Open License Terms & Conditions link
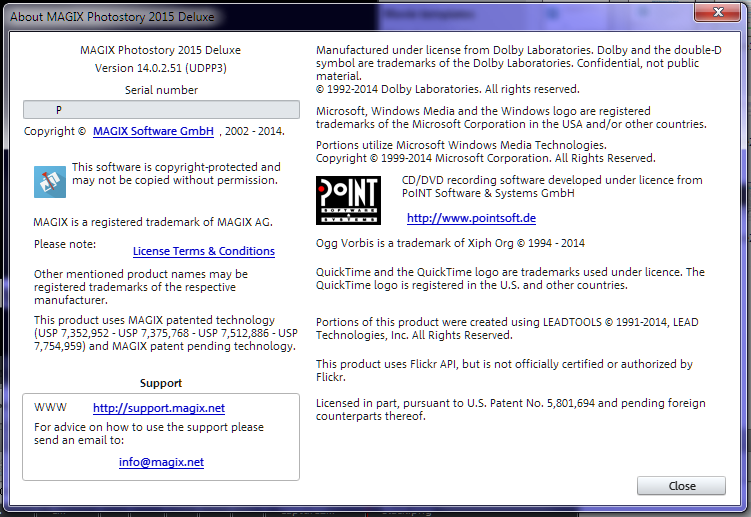This screenshot has height=517, width=751. click(204, 251)
